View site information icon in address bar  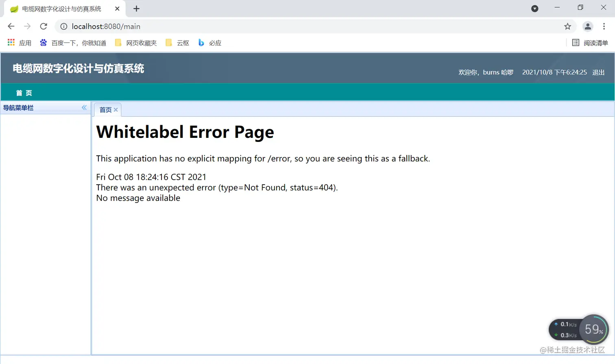(64, 26)
